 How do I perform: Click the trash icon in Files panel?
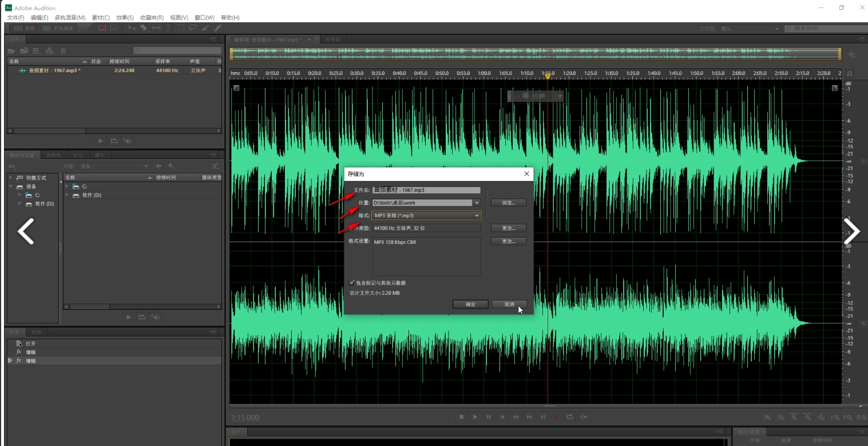tap(63, 51)
